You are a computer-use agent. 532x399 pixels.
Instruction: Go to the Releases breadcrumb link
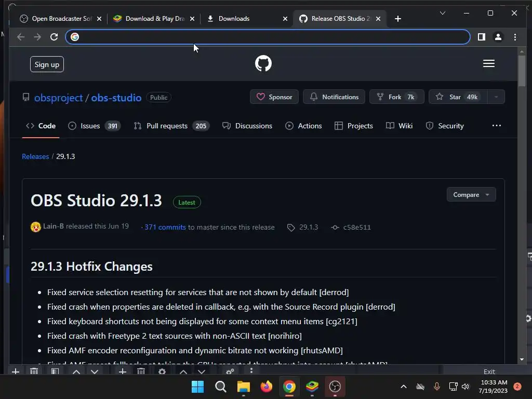35,156
